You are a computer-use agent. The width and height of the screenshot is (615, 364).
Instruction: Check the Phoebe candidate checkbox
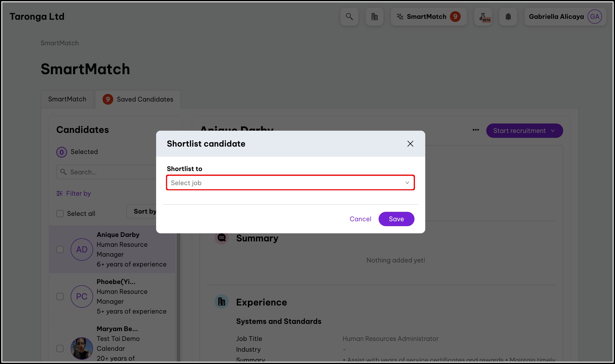pyautogui.click(x=60, y=297)
